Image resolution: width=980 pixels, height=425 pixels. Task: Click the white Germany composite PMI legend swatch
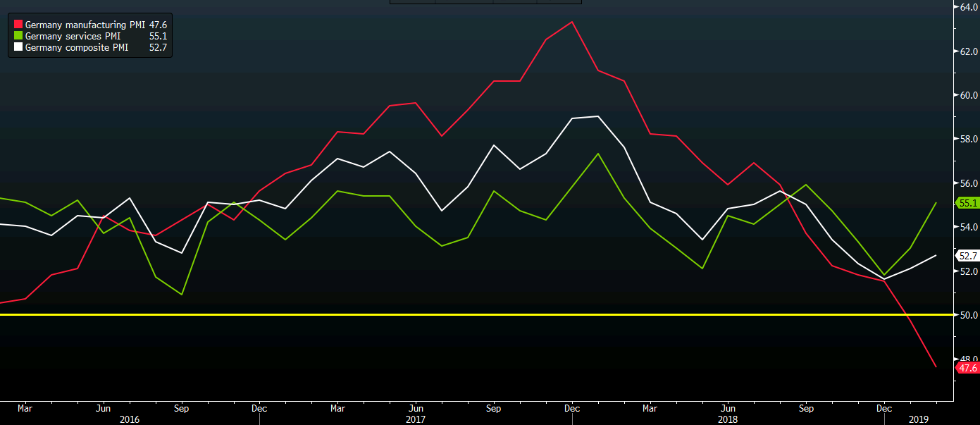coord(18,48)
